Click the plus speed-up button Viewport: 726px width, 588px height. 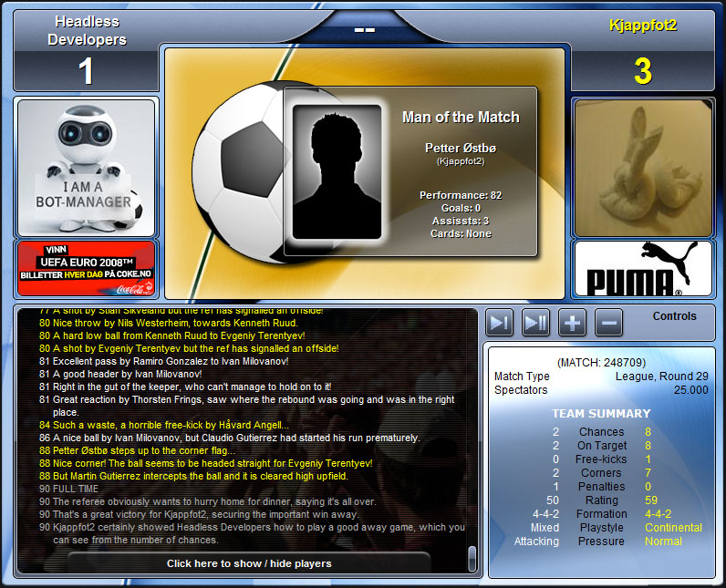coord(572,323)
